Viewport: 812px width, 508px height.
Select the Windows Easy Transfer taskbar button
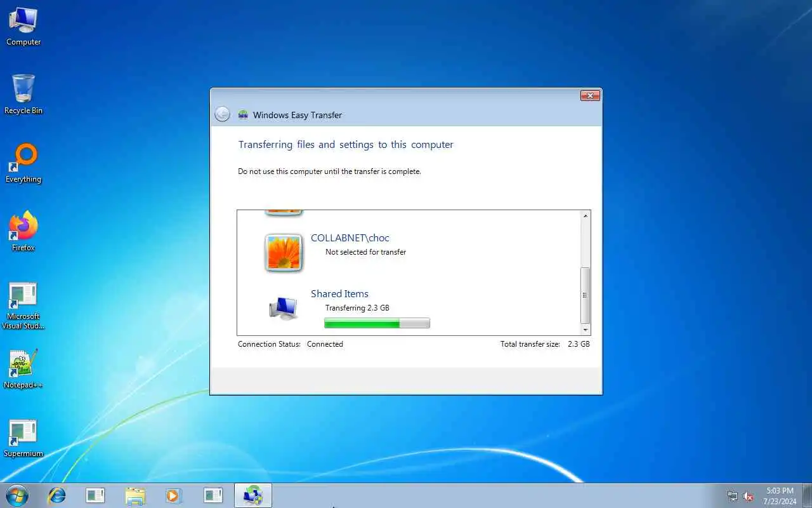253,495
